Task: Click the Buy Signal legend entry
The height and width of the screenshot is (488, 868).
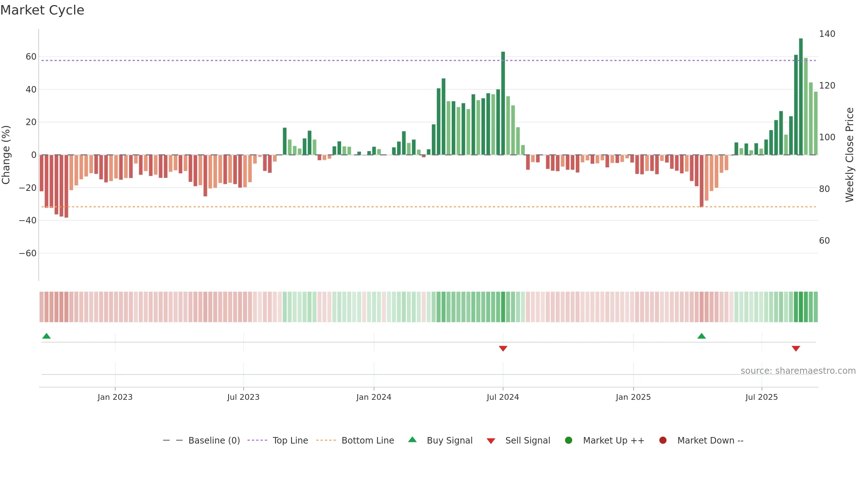Action: 441,440
